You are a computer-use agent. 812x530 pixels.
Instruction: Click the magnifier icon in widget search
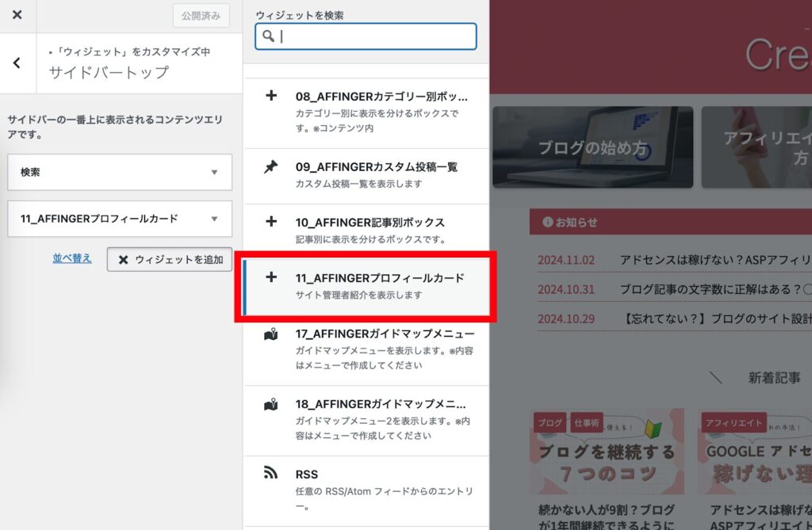tap(268, 36)
